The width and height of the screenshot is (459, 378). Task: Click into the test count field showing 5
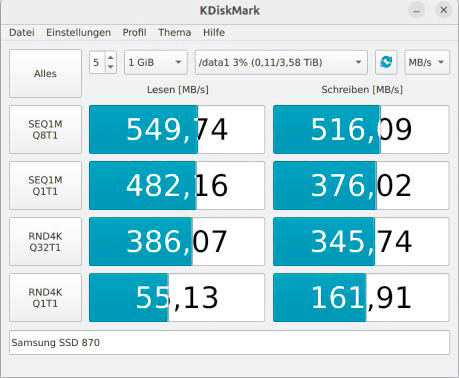click(97, 62)
